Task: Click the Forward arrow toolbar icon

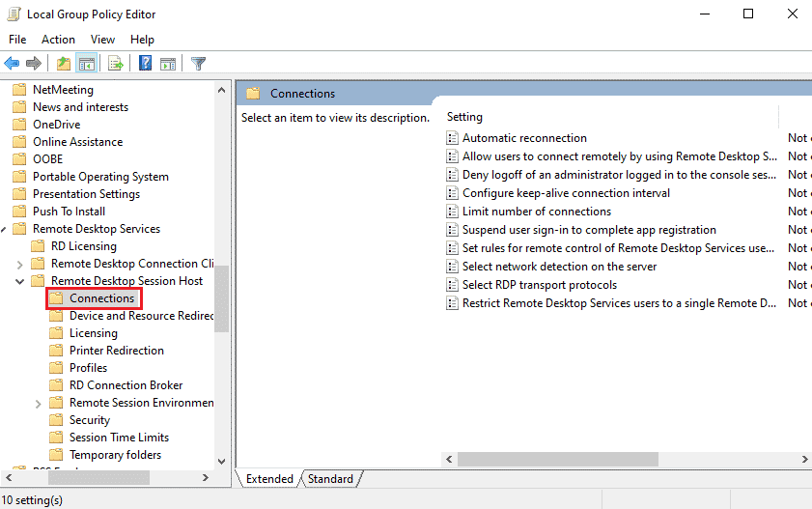Action: coord(34,64)
